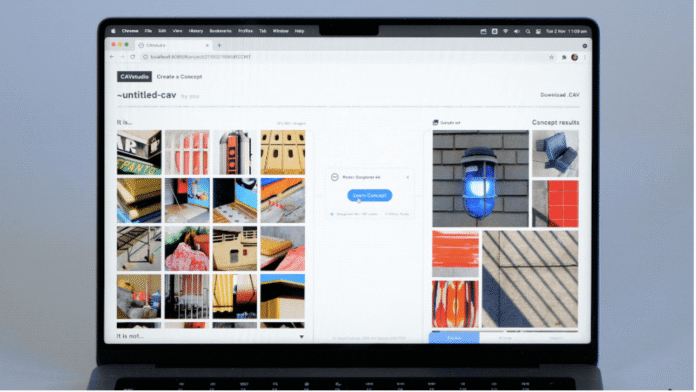
Task: Open a new browser tab with plus
Action: point(219,45)
